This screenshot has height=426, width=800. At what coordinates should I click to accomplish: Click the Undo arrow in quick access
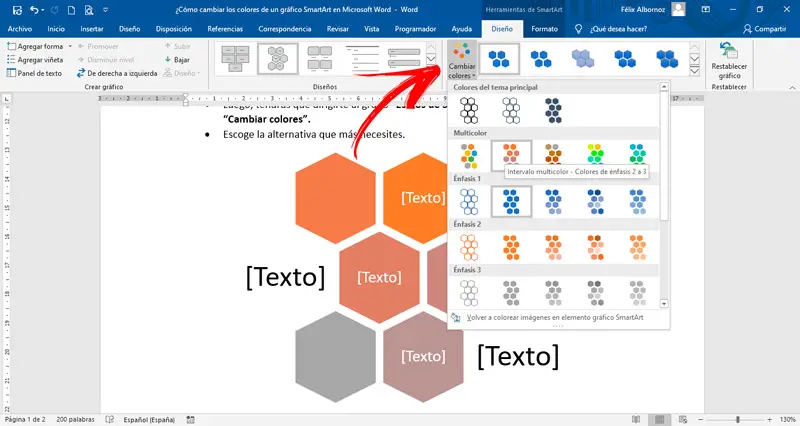tap(34, 10)
